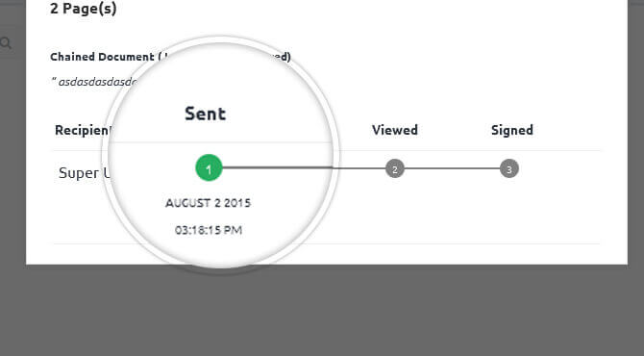644x356 pixels.
Task: Click the Super User recipient name
Action: point(85,172)
